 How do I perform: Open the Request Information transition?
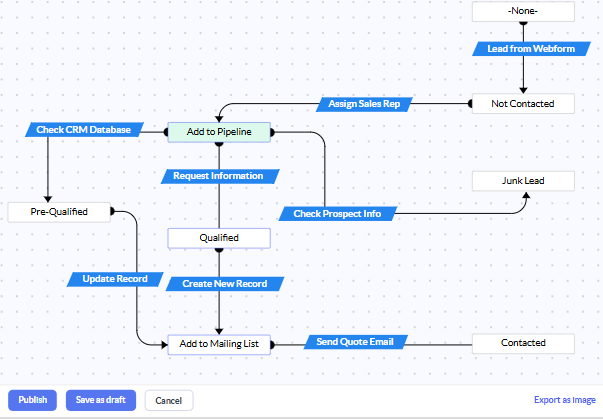(220, 176)
